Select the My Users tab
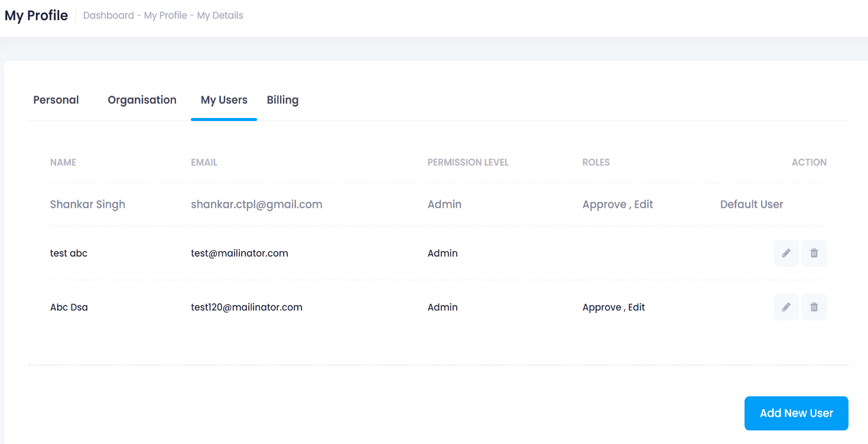This screenshot has height=444, width=868. 224,100
